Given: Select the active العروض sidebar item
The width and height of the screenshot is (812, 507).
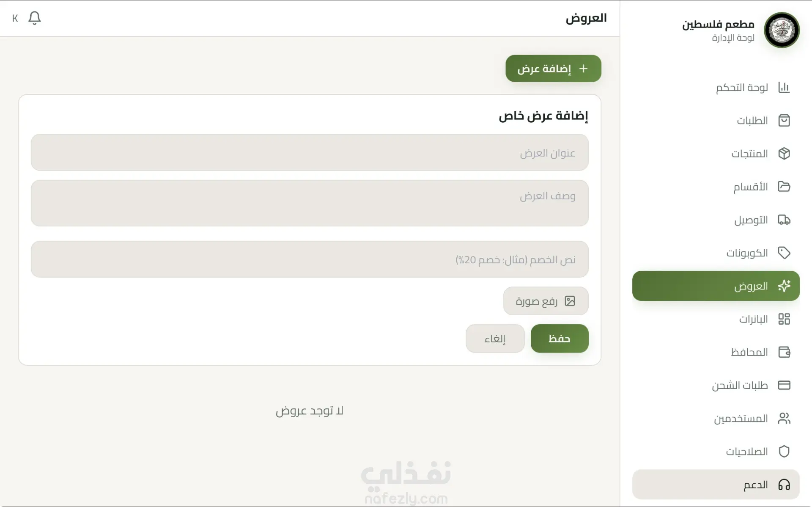Looking at the screenshot, I should pyautogui.click(x=716, y=286).
